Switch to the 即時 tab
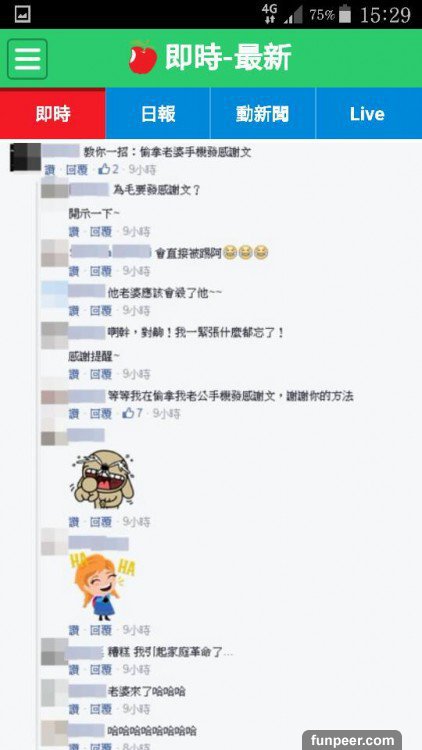422x750 pixels. tap(53, 114)
